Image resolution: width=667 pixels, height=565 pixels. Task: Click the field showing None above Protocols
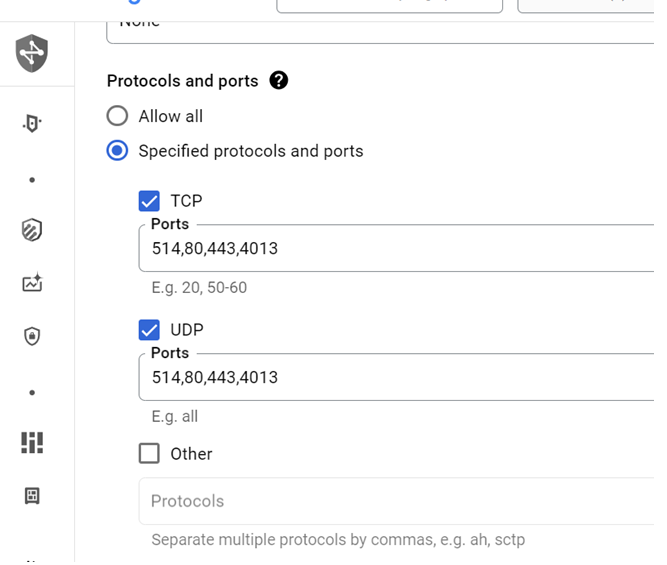(380, 26)
